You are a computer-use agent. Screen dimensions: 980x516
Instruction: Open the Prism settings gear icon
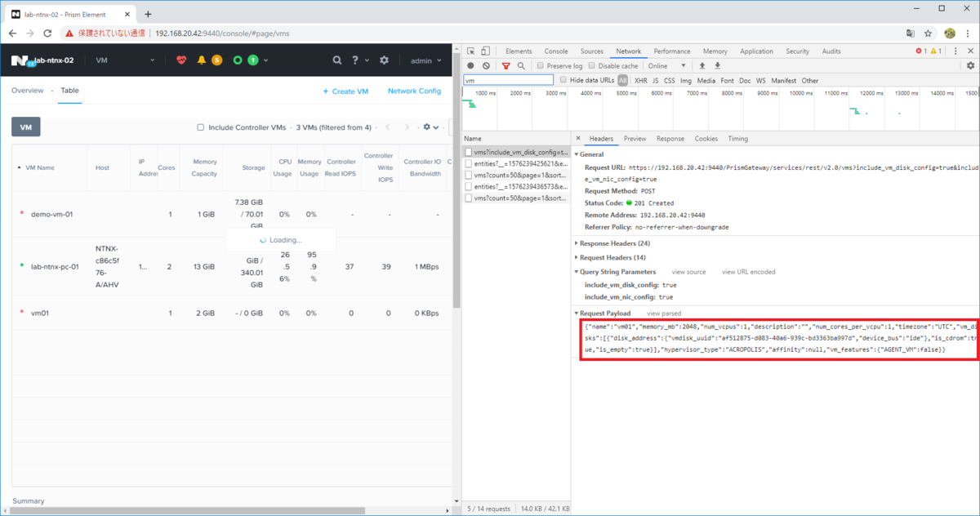[384, 60]
